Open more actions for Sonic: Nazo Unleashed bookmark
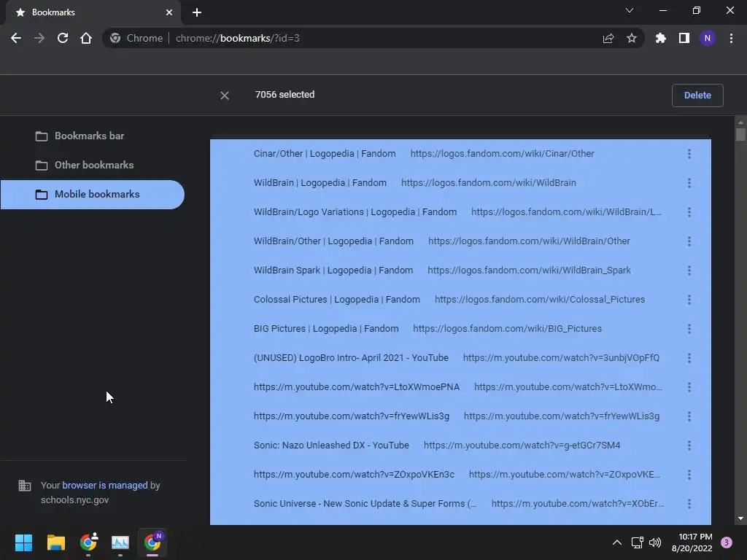The image size is (747, 560). (689, 446)
